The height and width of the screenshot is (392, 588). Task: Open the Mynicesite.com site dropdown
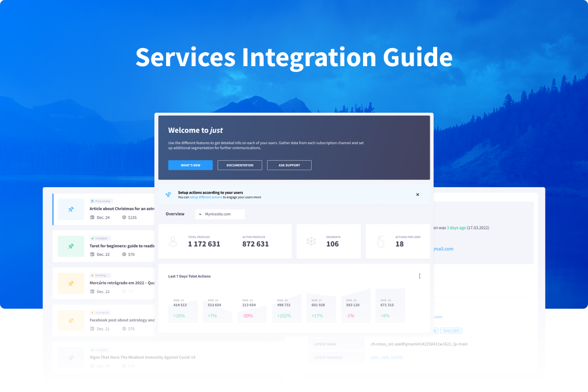(220, 214)
